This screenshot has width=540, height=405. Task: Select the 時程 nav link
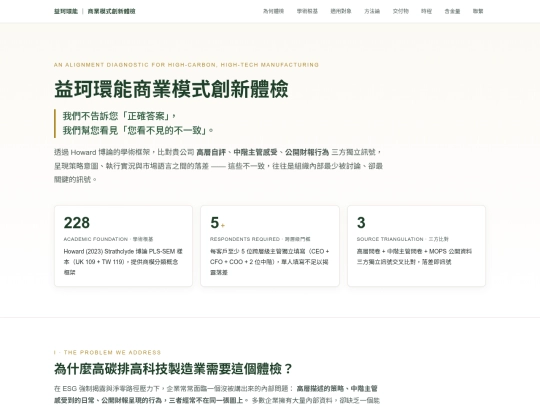(x=426, y=11)
